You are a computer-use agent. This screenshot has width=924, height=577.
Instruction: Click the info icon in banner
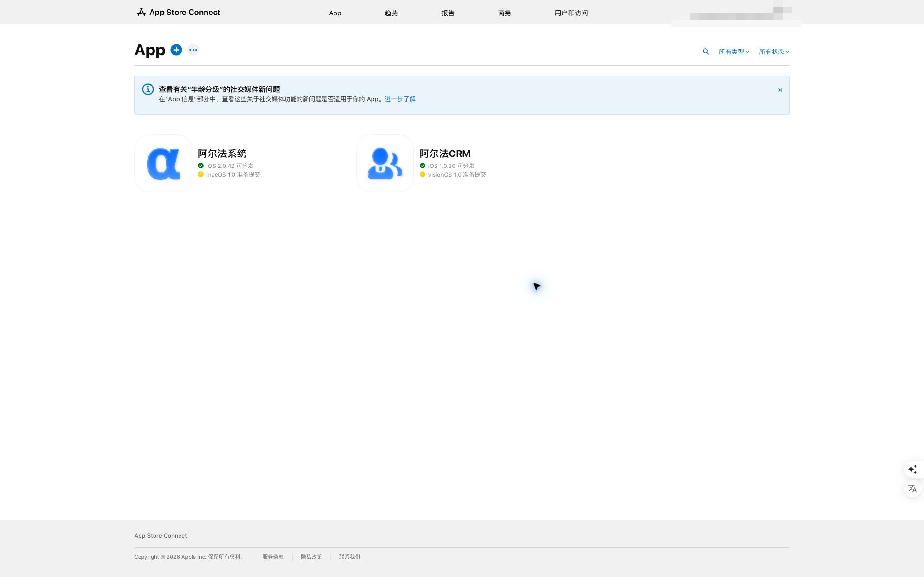click(x=148, y=89)
